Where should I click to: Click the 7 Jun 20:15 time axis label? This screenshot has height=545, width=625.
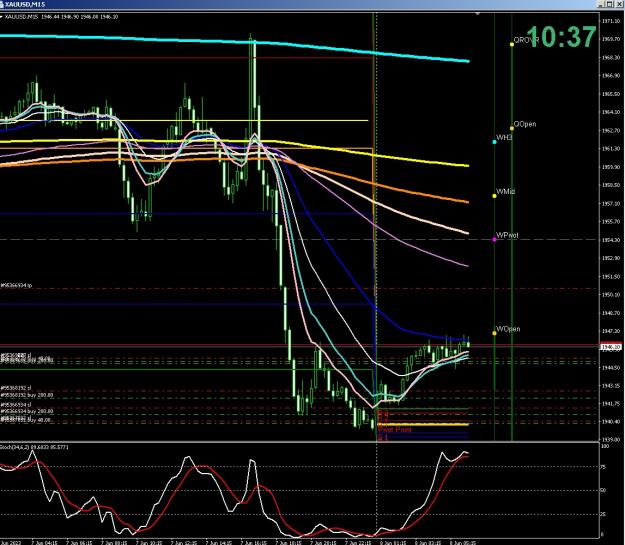click(324, 543)
